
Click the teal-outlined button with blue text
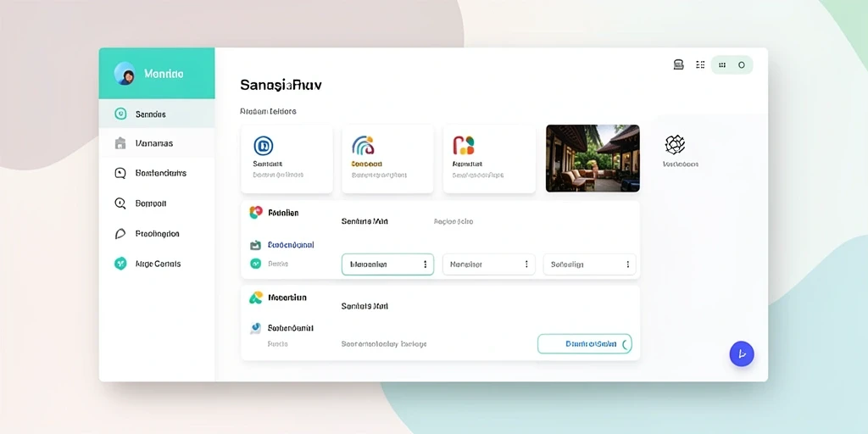coord(585,344)
